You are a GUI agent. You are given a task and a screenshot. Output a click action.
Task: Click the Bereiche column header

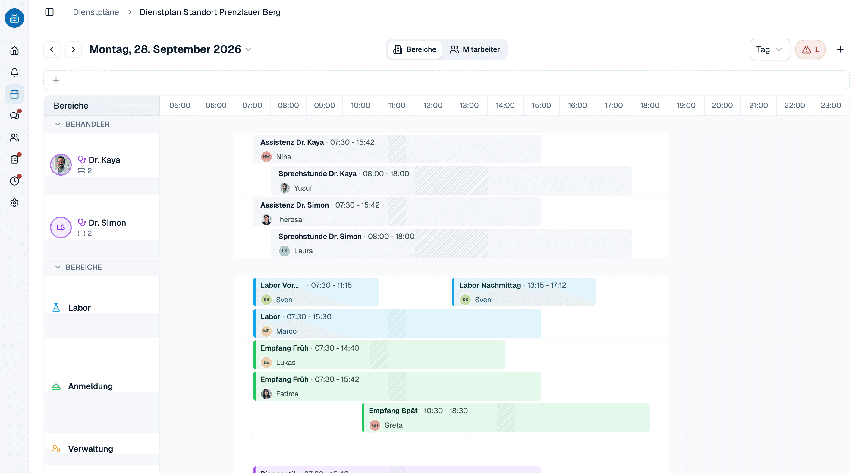[102, 106]
